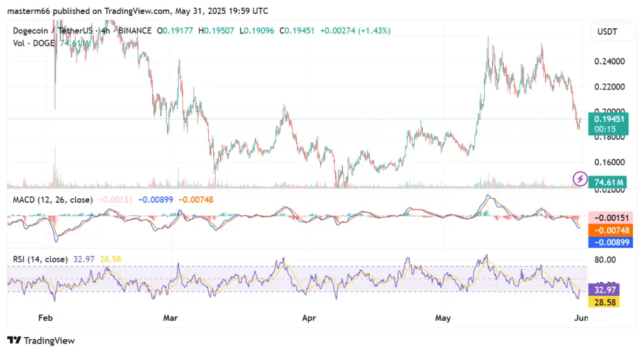Click the pink MACD histogram value -0.00151 tag
Viewport: 644px width, 353px height.
tap(609, 218)
